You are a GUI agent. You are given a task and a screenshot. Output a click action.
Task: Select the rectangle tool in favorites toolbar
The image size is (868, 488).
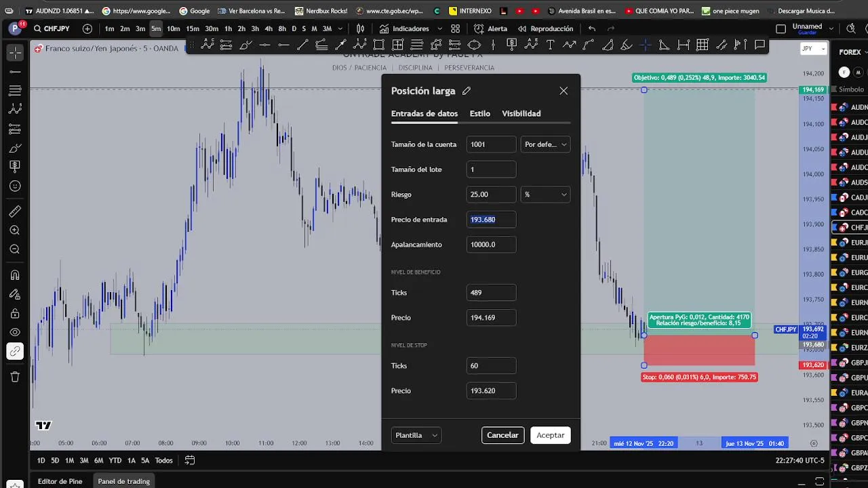pos(378,45)
